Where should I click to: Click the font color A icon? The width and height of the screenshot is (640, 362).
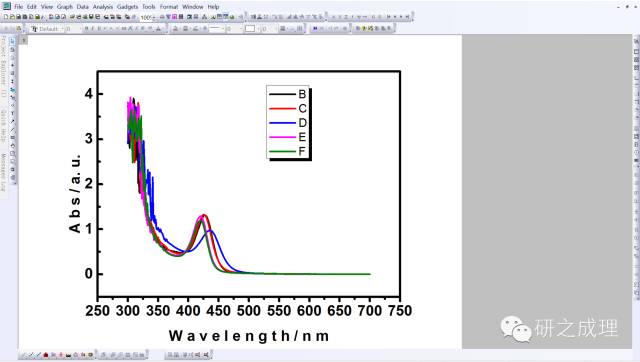point(158,29)
